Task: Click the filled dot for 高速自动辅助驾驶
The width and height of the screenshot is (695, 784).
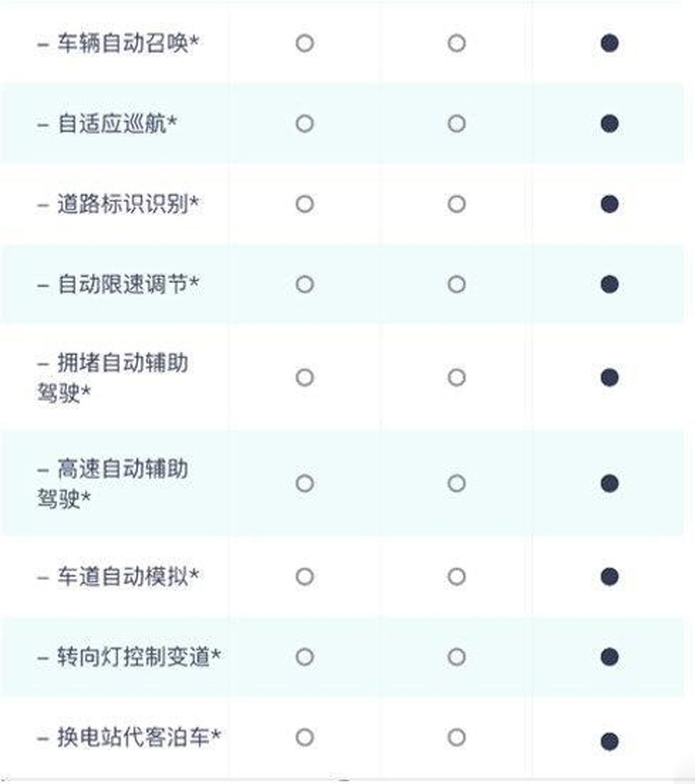Action: click(609, 484)
